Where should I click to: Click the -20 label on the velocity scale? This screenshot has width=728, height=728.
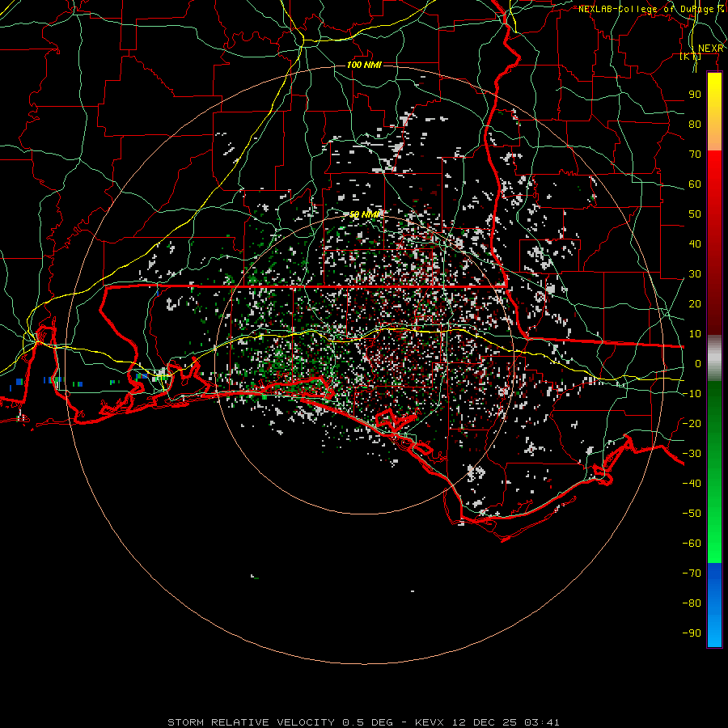tap(692, 424)
